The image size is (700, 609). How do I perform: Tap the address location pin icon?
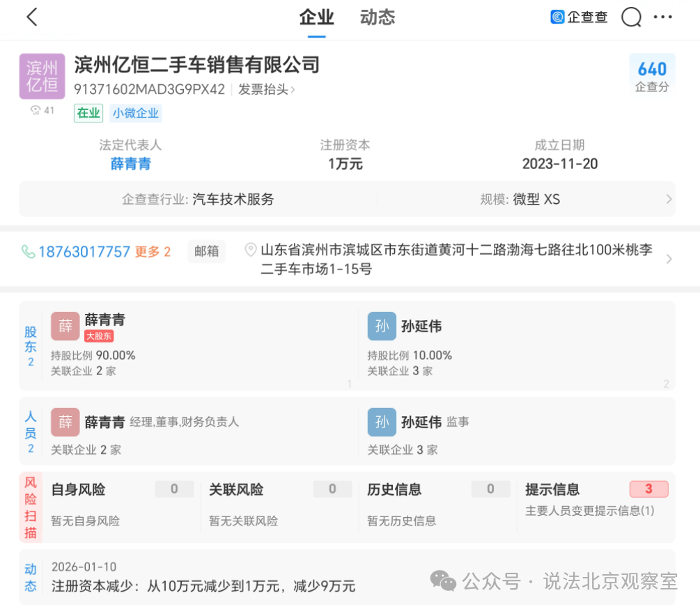[251, 250]
